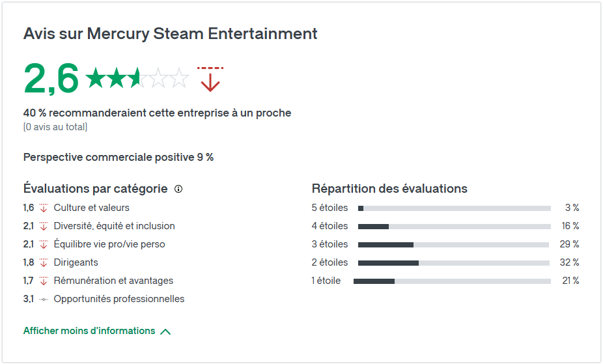Viewport: 603px width, 364px height.
Task: Select the 3 étoiles distribution bar
Action: pos(453,245)
